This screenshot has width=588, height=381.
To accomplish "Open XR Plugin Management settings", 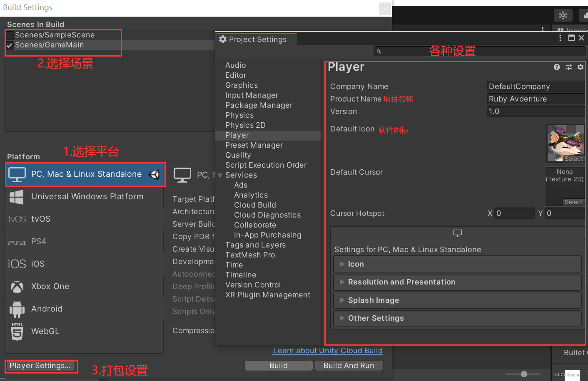I will tap(268, 295).
